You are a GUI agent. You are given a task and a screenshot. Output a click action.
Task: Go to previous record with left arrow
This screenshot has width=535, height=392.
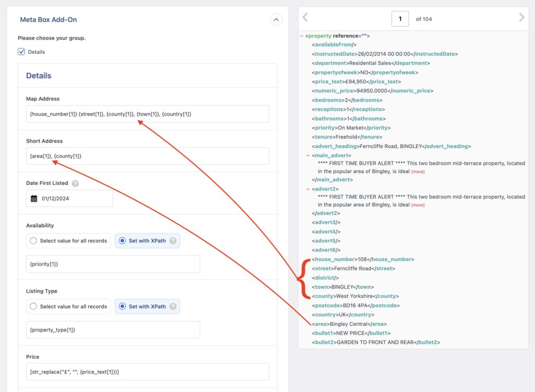click(305, 17)
